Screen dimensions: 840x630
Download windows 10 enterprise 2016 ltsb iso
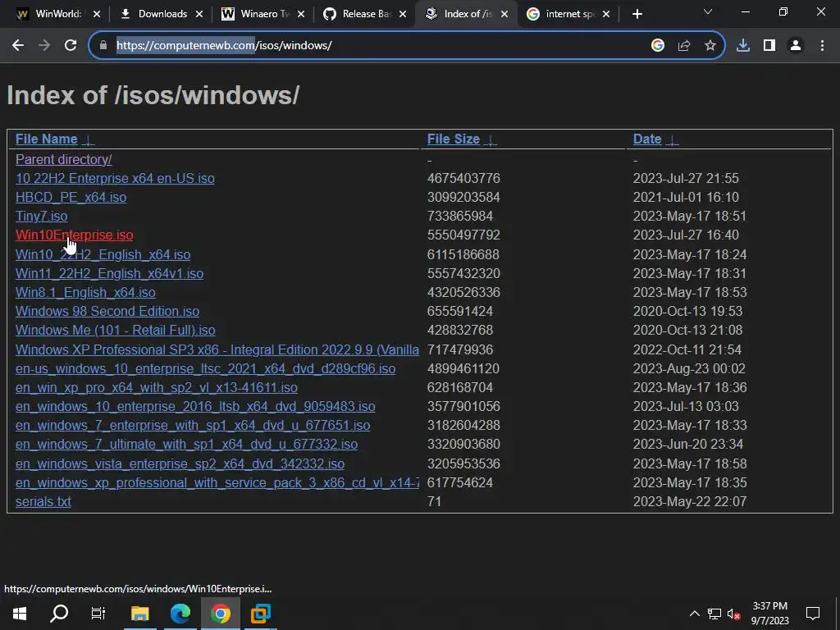[x=195, y=407]
